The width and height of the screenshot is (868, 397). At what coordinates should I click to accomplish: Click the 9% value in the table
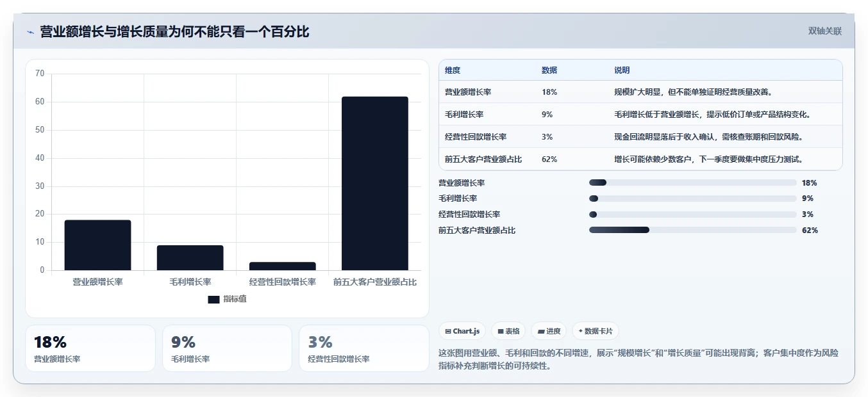pos(547,115)
